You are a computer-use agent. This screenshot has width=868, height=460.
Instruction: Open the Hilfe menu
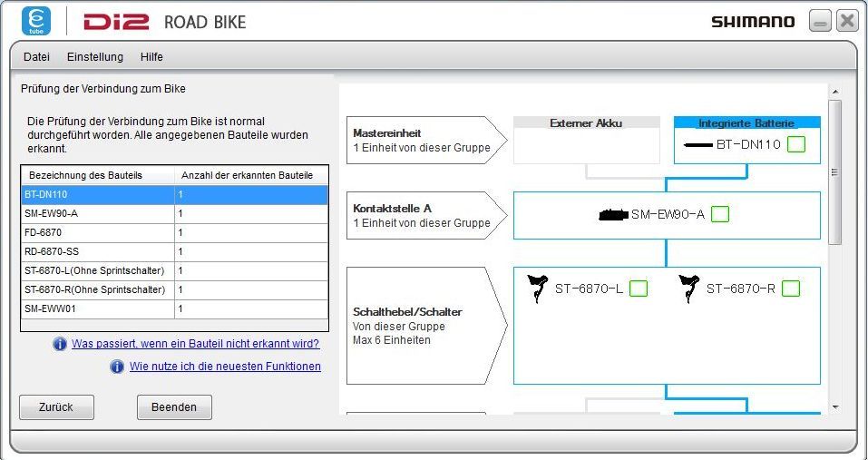click(151, 57)
